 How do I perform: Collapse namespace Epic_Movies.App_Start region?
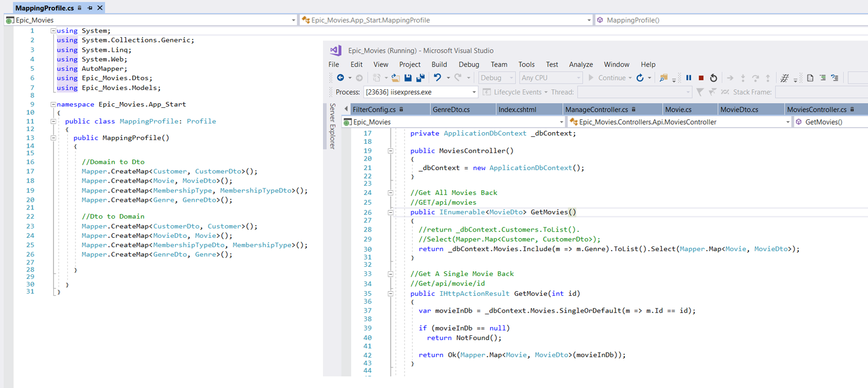pos(53,104)
